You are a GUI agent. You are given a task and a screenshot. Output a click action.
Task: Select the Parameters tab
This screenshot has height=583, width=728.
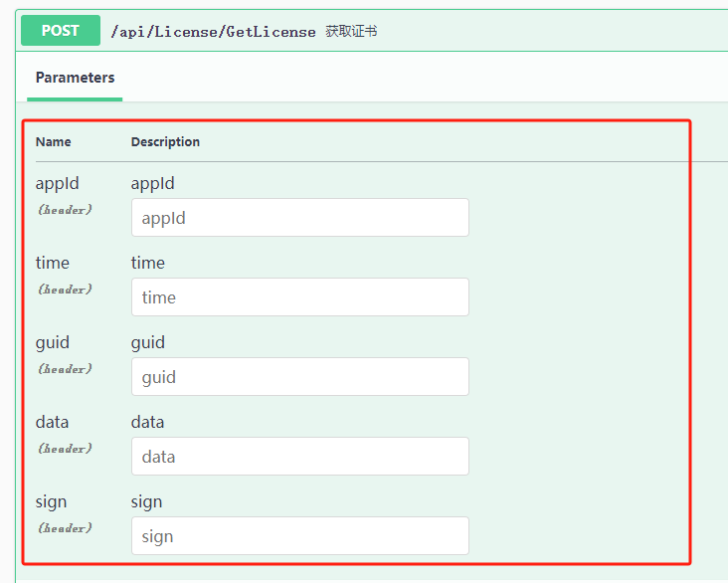coord(75,78)
